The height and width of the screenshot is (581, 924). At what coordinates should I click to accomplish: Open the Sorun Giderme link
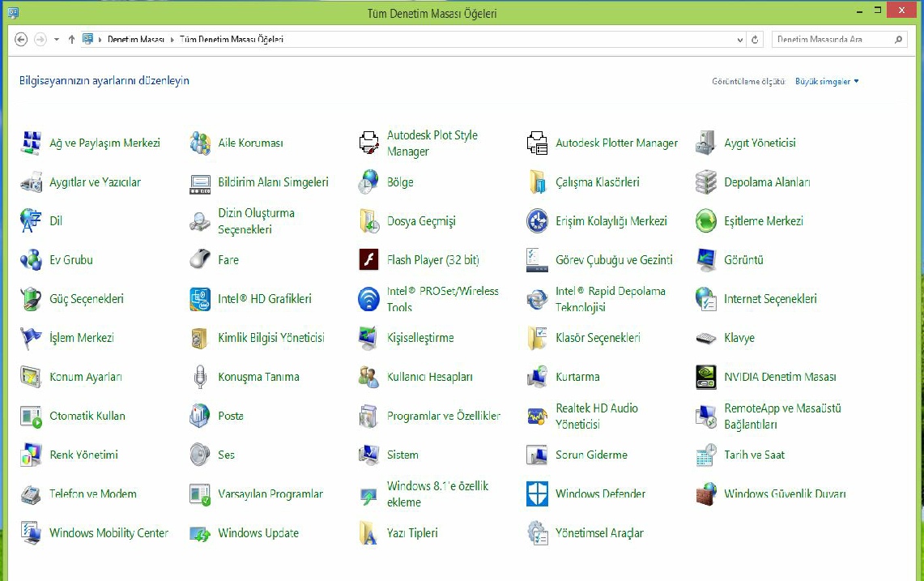click(x=591, y=455)
